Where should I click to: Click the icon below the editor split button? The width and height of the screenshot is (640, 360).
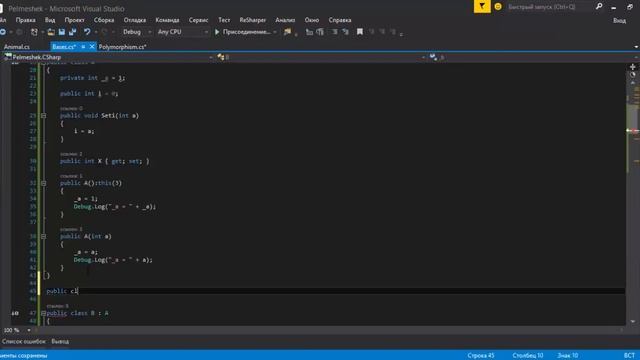coord(633,75)
